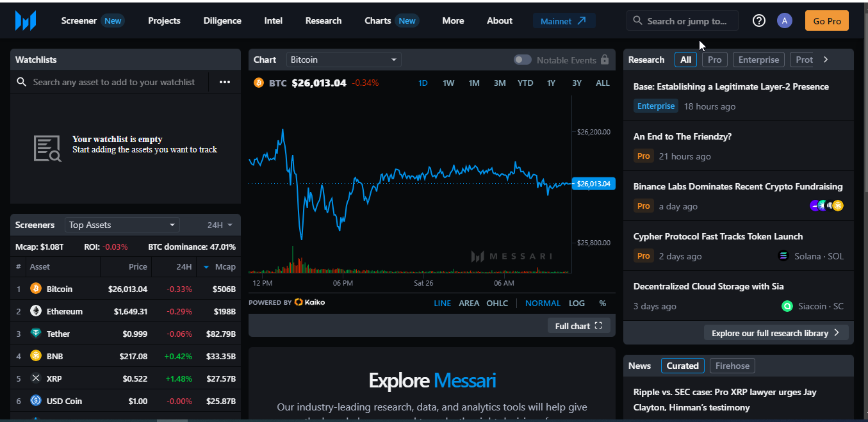Click the lock icon beside Notable Events

tap(604, 60)
